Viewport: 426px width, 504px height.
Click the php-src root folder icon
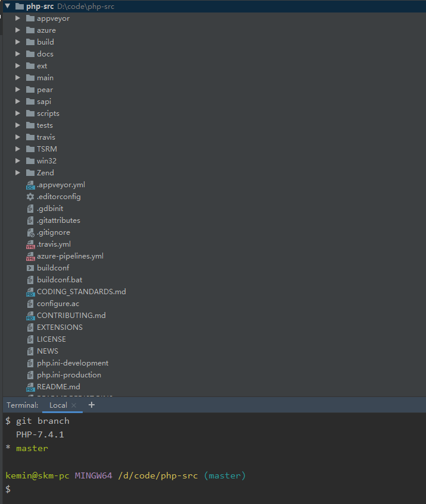point(20,7)
